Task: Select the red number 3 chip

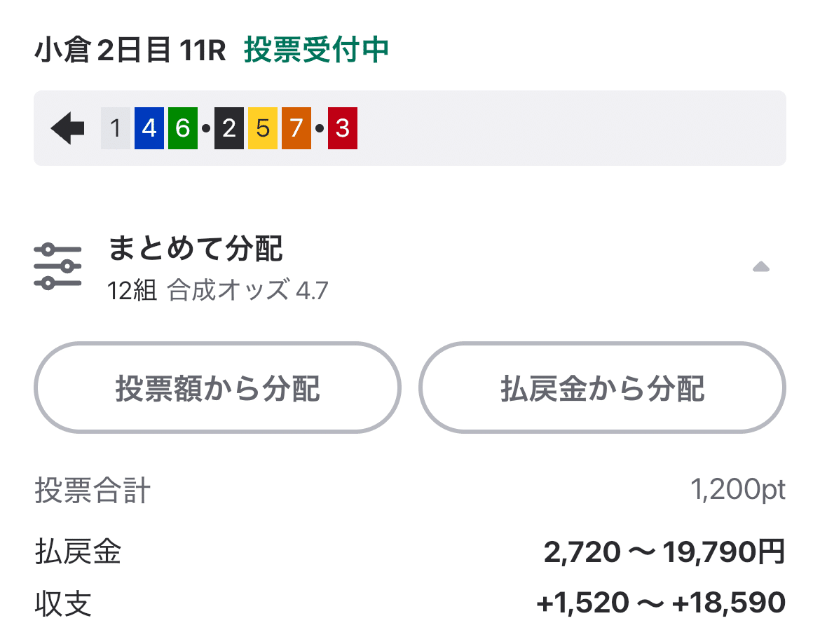Action: [x=343, y=128]
